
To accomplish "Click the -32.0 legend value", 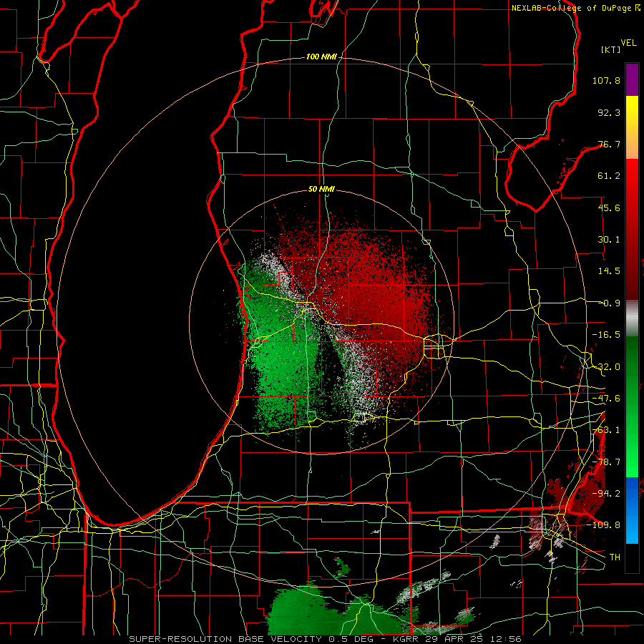I will [606, 367].
